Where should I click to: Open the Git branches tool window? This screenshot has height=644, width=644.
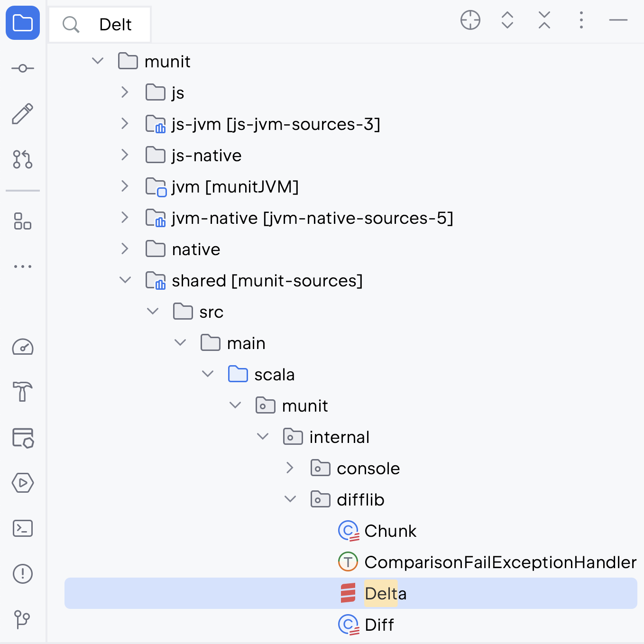[x=23, y=619]
